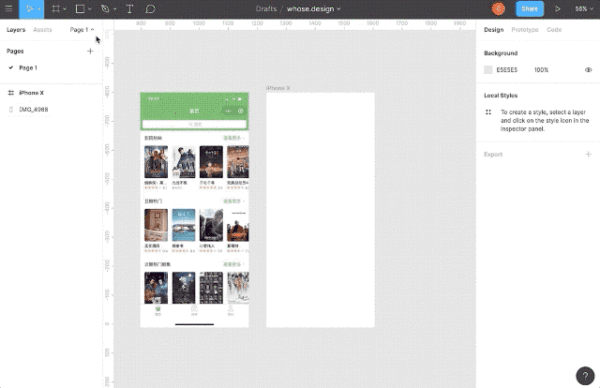The height and width of the screenshot is (388, 600).
Task: Click the green see-more link in third section
Action: click(233, 264)
